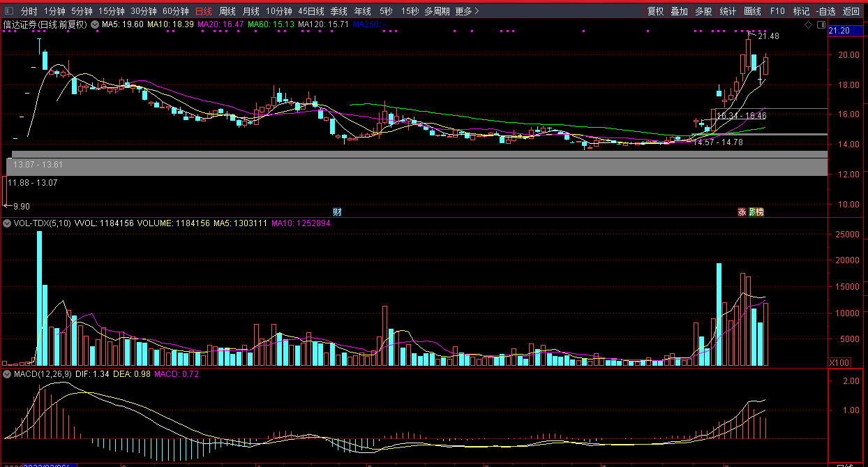Image resolution: width=868 pixels, height=467 pixels.
Task: Click the 返回 back button
Action: 851,11
